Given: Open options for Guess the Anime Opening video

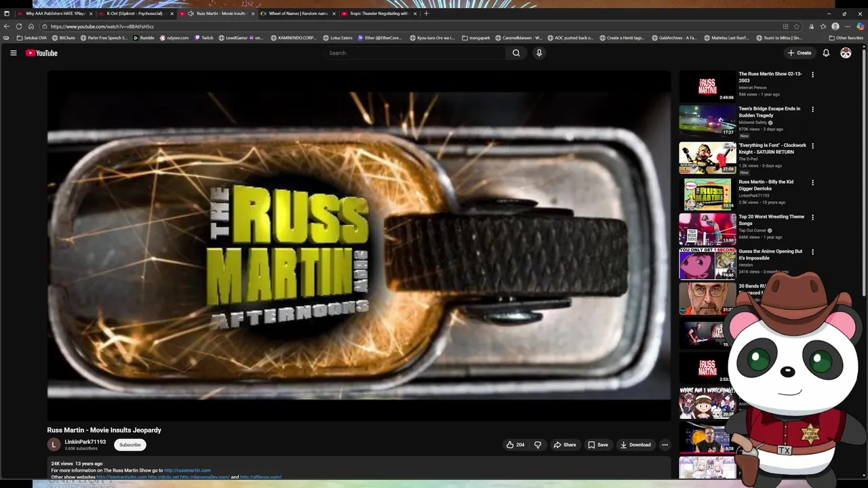Looking at the screenshot, I should pos(812,252).
